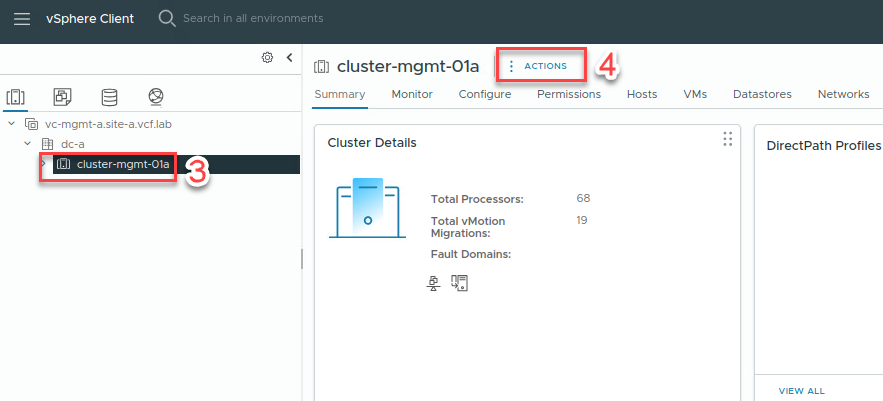Click the Cluster Details card title
883x401 pixels.
click(x=372, y=143)
